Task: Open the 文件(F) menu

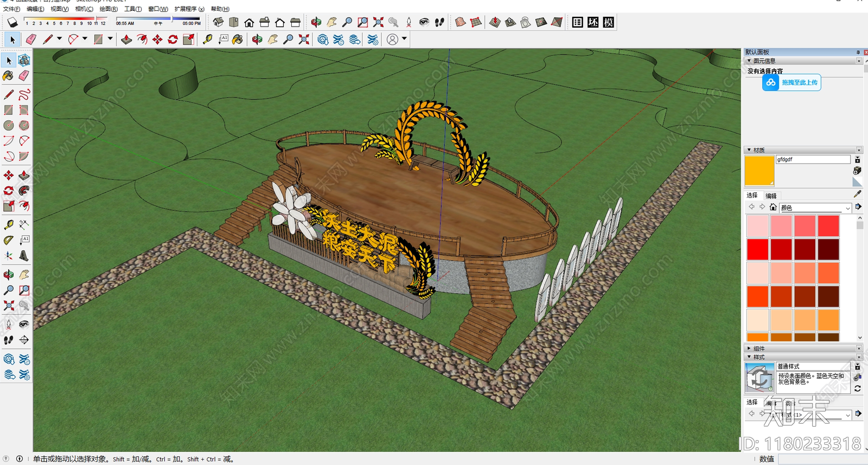Action: click(x=11, y=9)
